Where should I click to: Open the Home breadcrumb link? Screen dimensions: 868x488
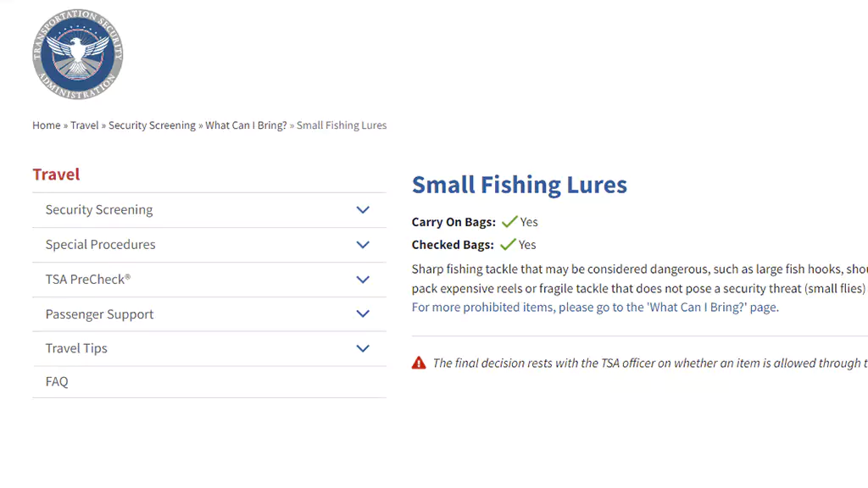pyautogui.click(x=47, y=125)
